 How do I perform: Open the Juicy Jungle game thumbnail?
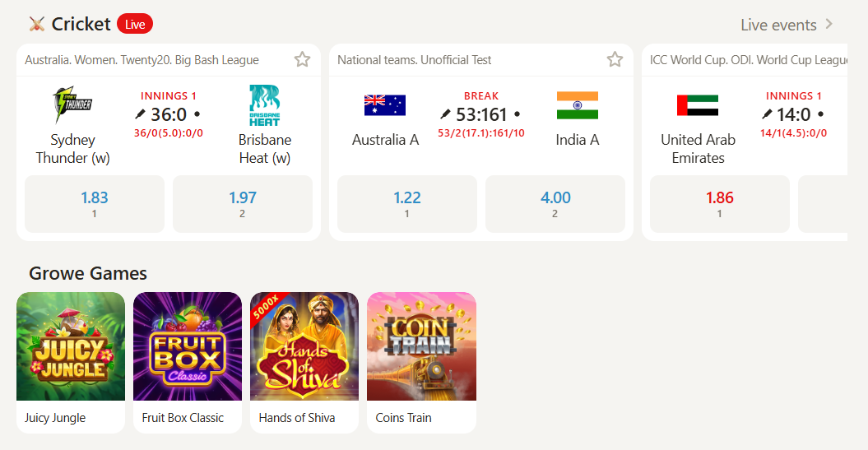[71, 346]
